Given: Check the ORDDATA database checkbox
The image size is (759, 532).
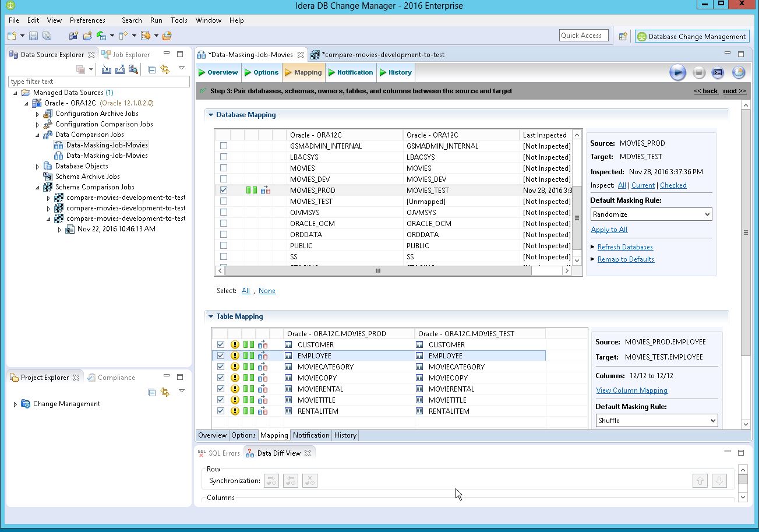Looking at the screenshot, I should (x=224, y=234).
